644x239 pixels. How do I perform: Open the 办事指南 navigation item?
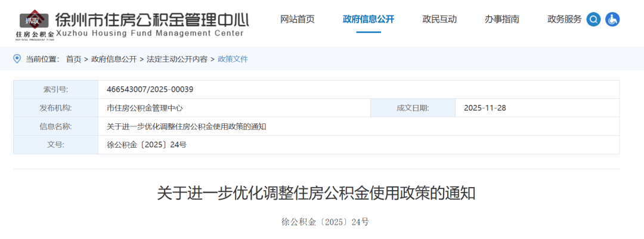501,19
